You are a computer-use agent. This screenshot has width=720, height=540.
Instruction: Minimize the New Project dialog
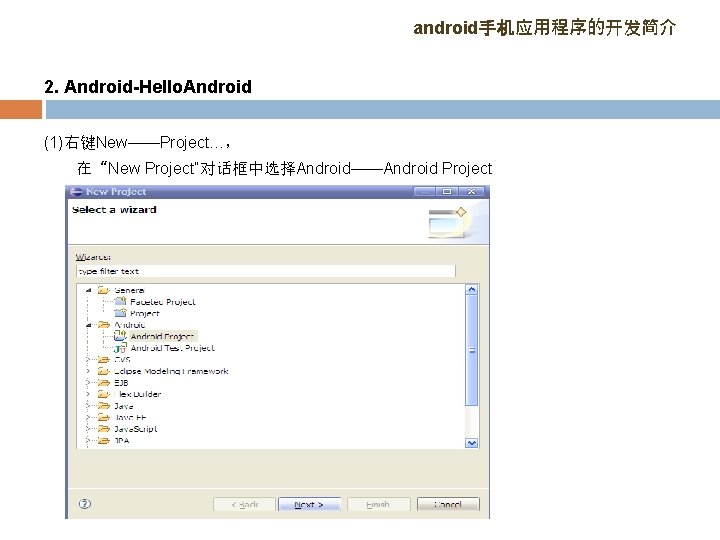(425, 191)
